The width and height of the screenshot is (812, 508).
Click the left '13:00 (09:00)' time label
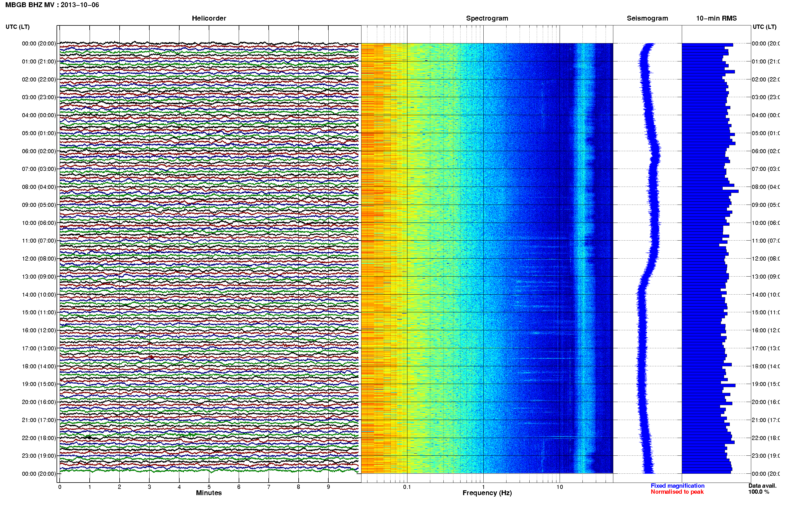pos(39,277)
